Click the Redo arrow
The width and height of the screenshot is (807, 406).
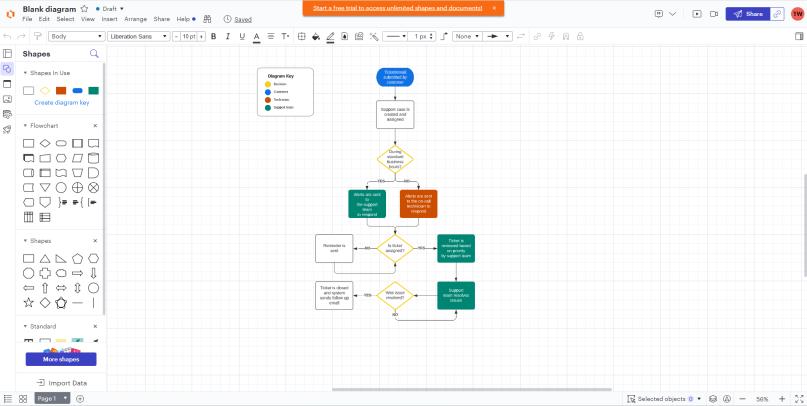[x=21, y=37]
